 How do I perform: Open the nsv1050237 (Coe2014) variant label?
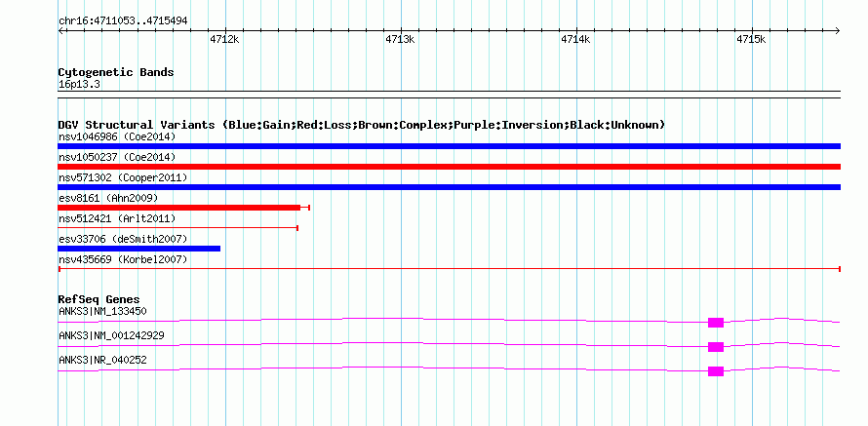pos(117,157)
